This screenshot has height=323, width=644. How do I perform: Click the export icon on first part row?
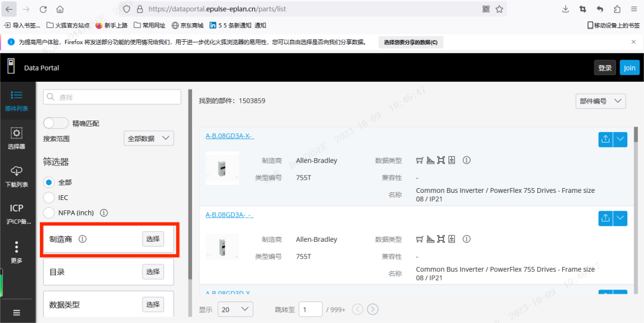coord(605,139)
